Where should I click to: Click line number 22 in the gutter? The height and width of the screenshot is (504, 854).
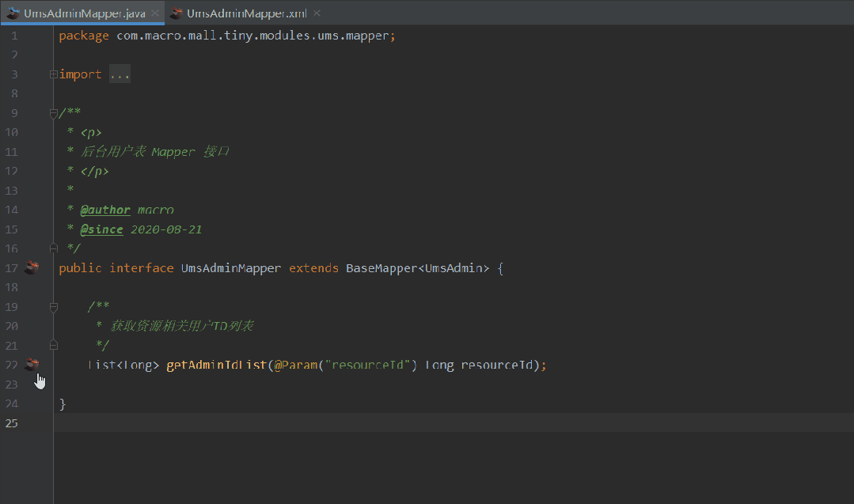[x=12, y=364]
